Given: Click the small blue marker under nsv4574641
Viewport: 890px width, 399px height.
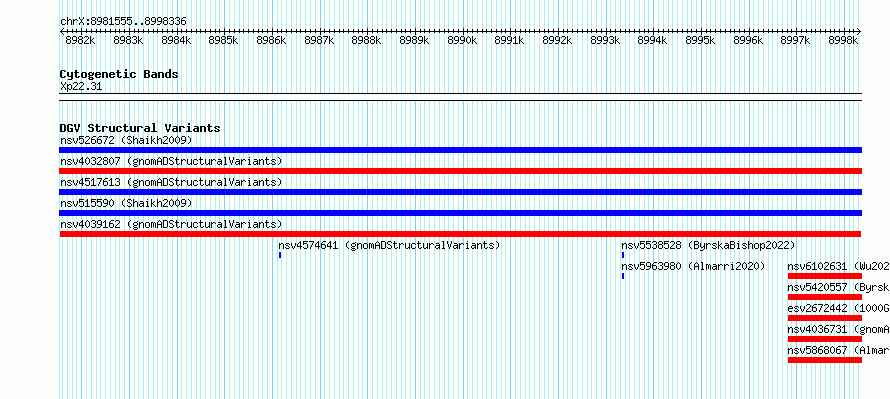Looking at the screenshot, I should [x=280, y=255].
